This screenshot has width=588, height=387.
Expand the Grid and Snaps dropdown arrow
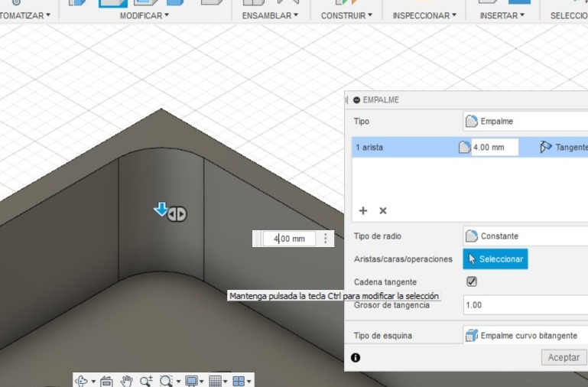click(226, 382)
